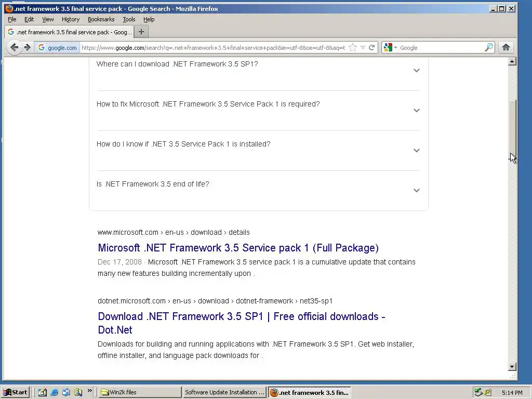This screenshot has height=399, width=532.
Task: Click the Google search input box
Action: (x=441, y=47)
